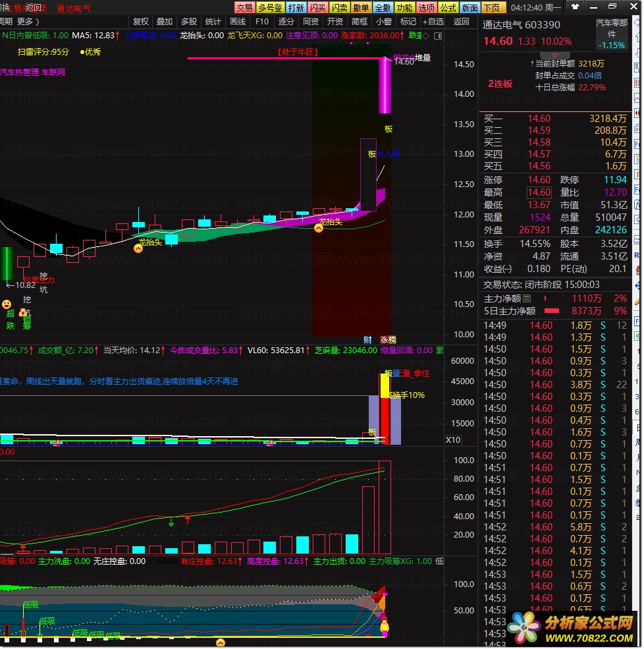Select the 买一 14.60 bid row
644x649 pixels.
click(x=554, y=119)
